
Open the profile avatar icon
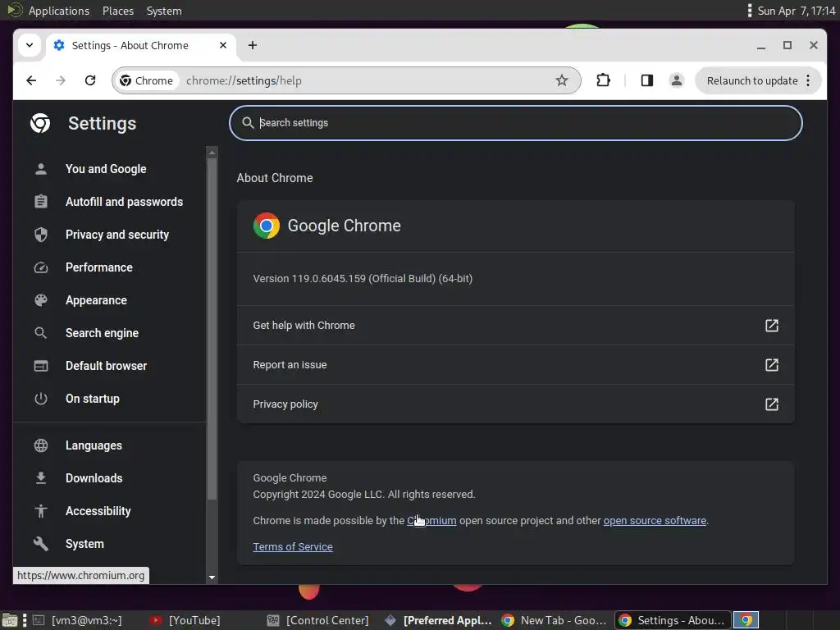click(x=677, y=80)
